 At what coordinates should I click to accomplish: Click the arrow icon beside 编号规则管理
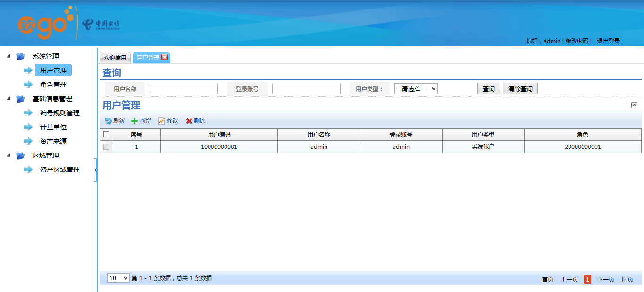pos(28,113)
